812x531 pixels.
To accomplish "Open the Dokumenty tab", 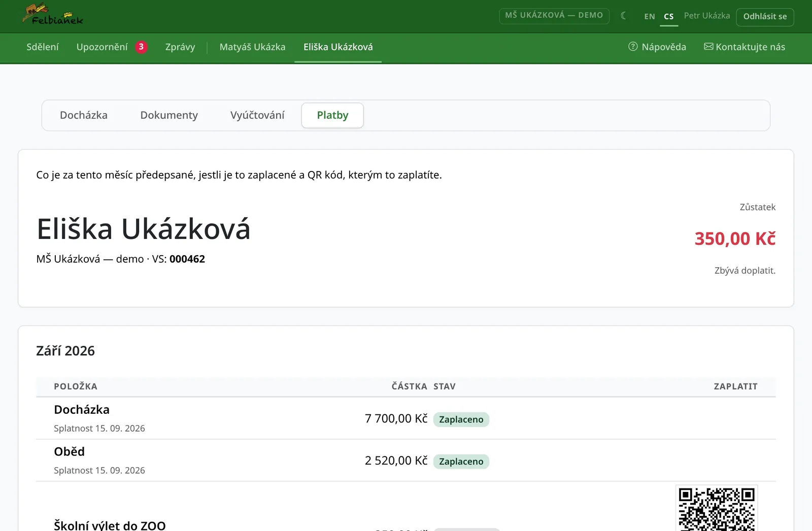I will [169, 115].
